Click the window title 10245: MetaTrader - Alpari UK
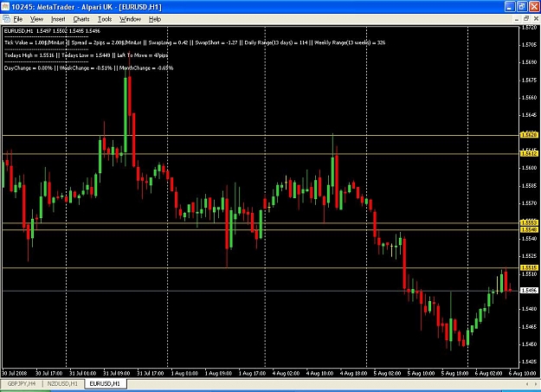541x392 pixels. [87, 7]
